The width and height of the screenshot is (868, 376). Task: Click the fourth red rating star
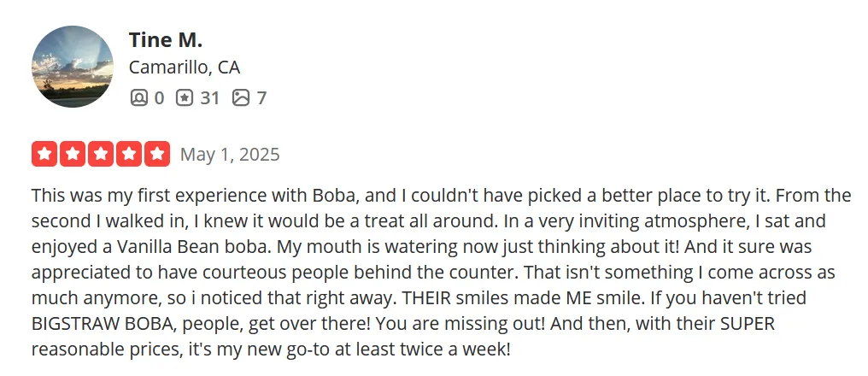point(129,154)
